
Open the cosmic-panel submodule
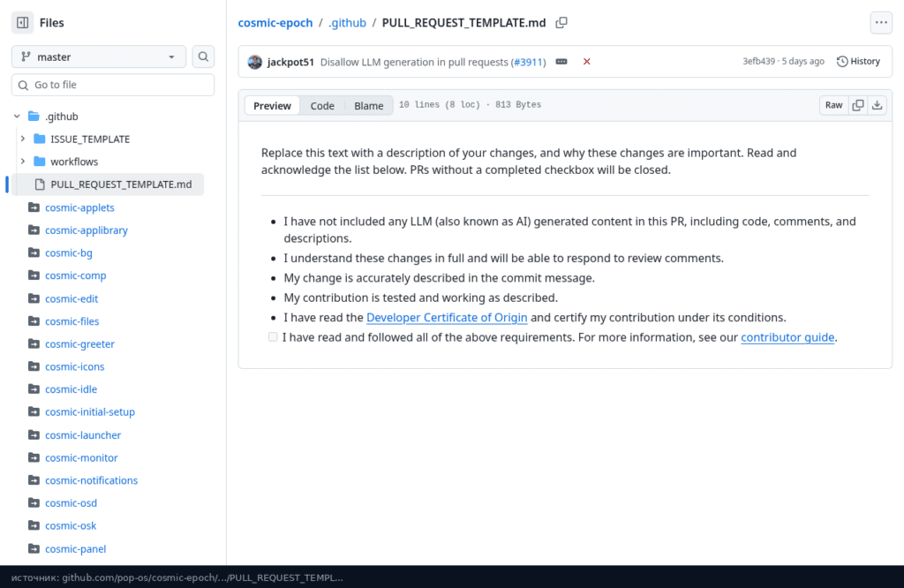(76, 549)
